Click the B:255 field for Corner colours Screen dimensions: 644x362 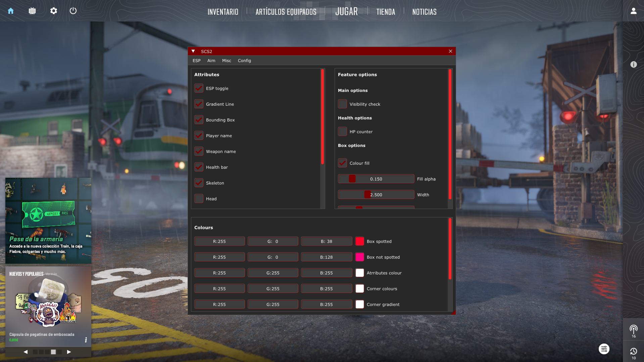[327, 289]
